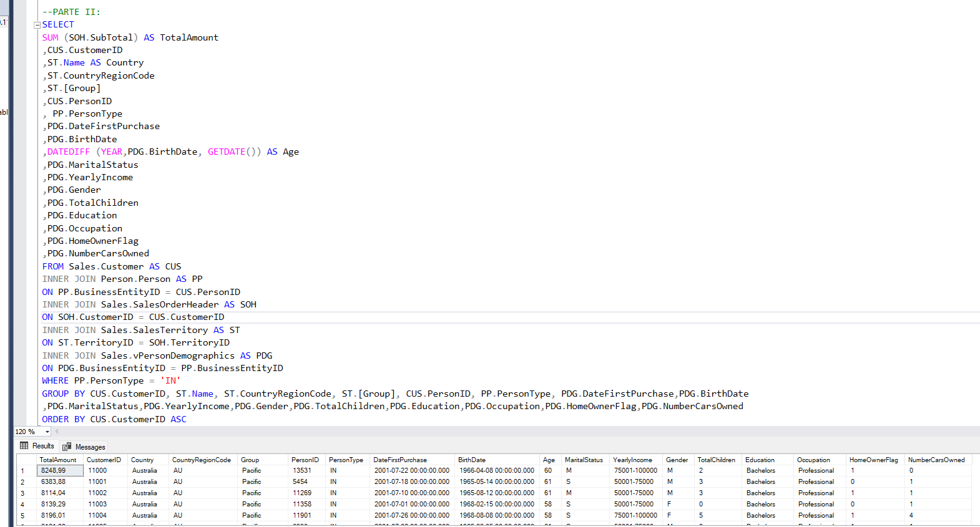Click the SELECT keyword in the query editor
Screen dimensions: 980x527
(x=58, y=25)
